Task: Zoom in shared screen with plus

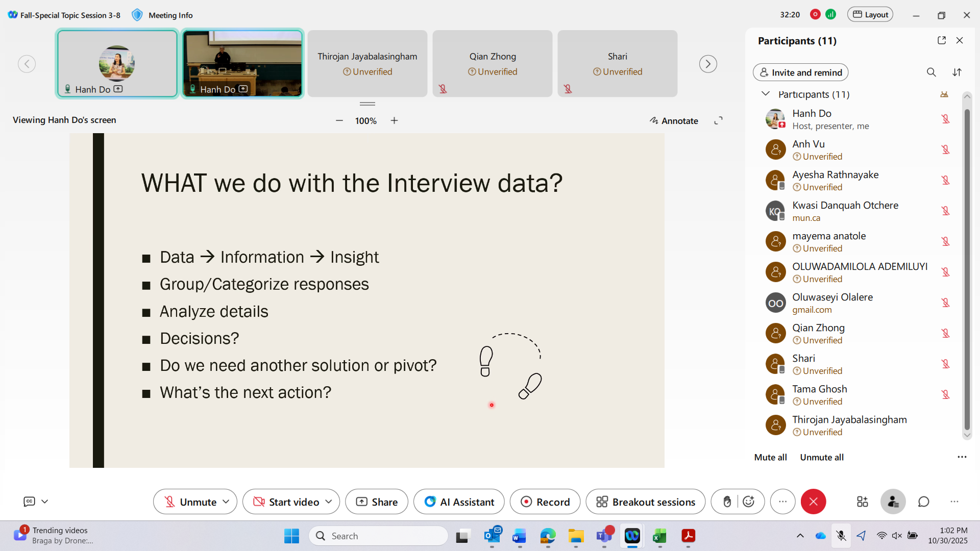Action: [394, 121]
